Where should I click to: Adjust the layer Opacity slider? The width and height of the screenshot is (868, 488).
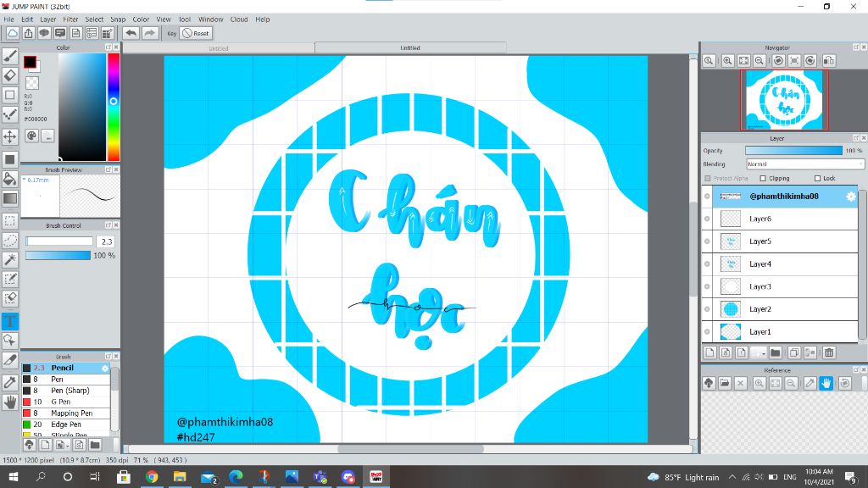point(793,151)
